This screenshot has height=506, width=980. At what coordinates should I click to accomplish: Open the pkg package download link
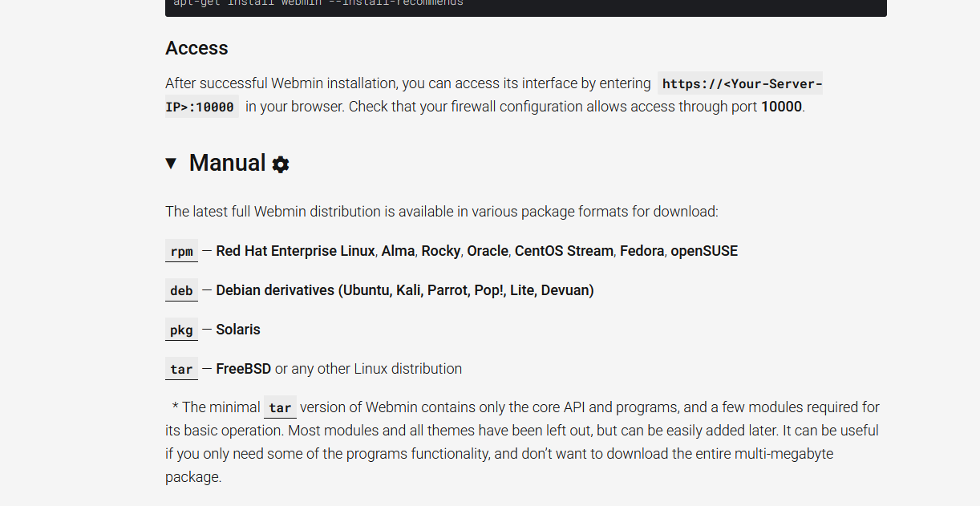182,330
